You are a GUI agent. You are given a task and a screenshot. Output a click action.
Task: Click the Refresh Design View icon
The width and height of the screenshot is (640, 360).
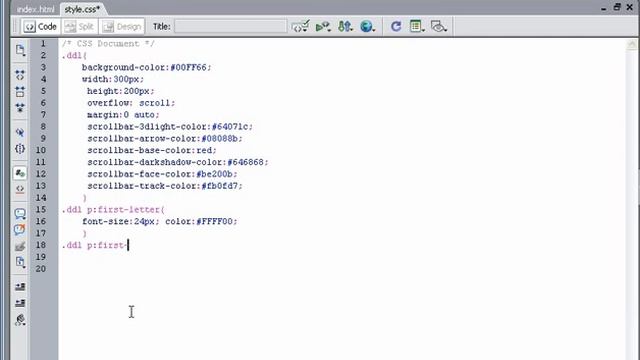pyautogui.click(x=396, y=27)
